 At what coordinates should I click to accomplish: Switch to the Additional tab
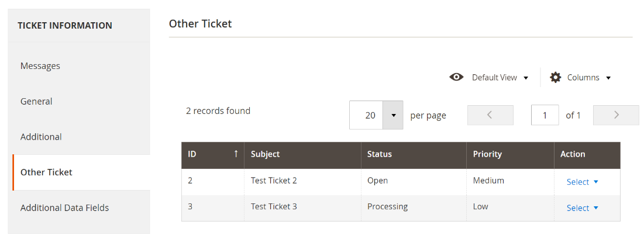point(41,137)
